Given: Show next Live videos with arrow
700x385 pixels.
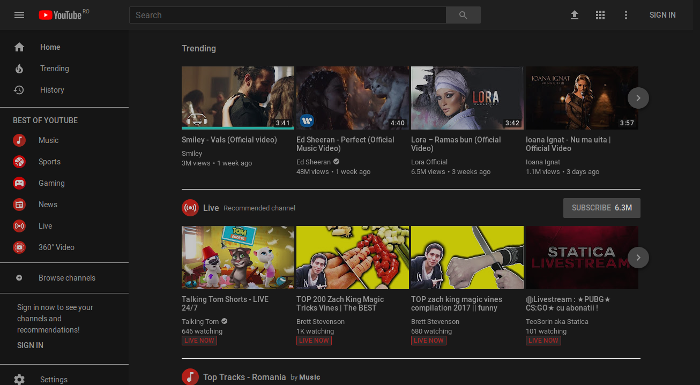Looking at the screenshot, I should click(638, 258).
